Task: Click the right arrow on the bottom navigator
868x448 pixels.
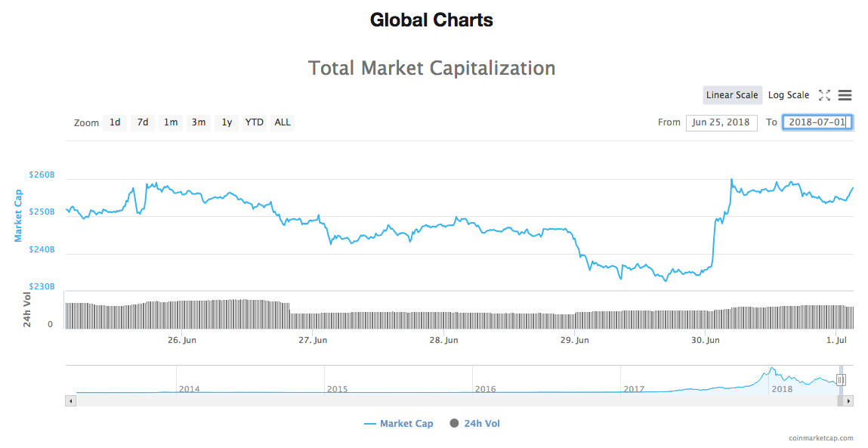Action: pos(849,400)
